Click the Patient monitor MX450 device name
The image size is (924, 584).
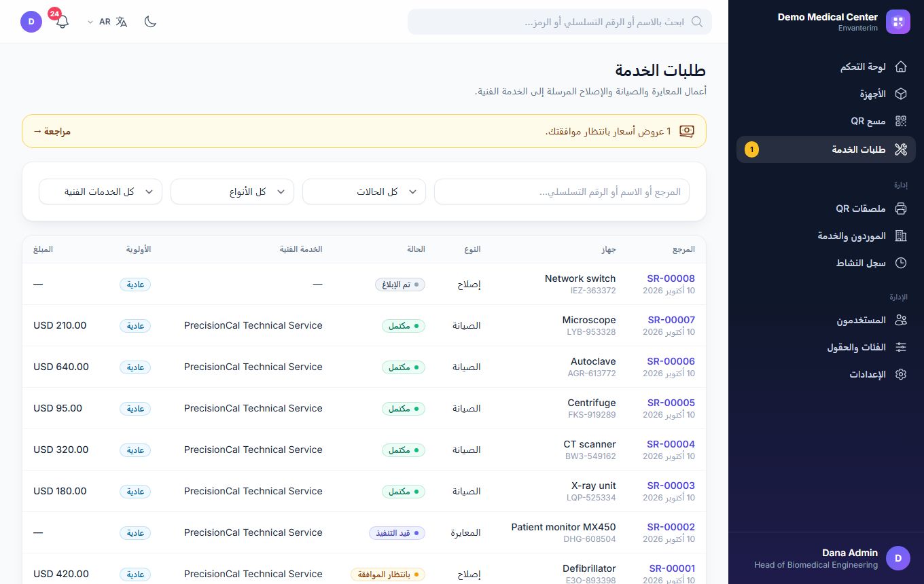(563, 527)
